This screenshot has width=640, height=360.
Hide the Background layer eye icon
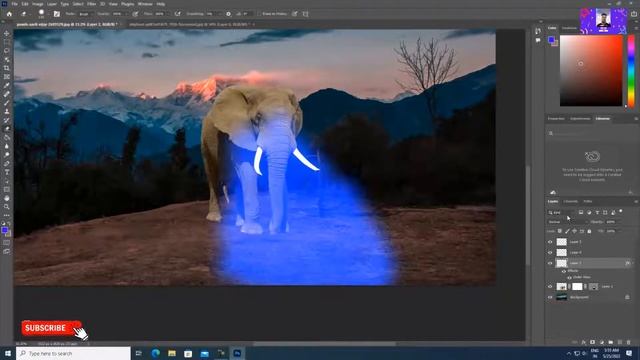550,297
